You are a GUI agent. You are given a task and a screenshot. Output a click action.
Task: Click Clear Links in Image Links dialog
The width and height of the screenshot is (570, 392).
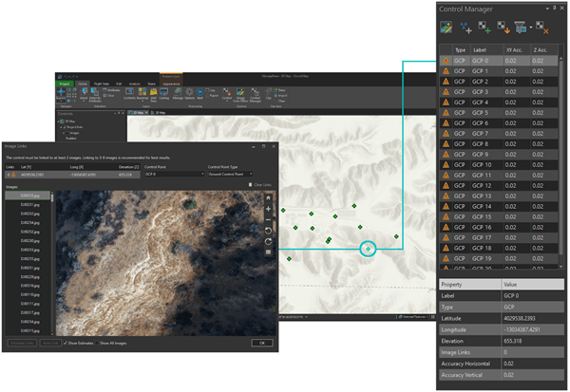pos(260,184)
